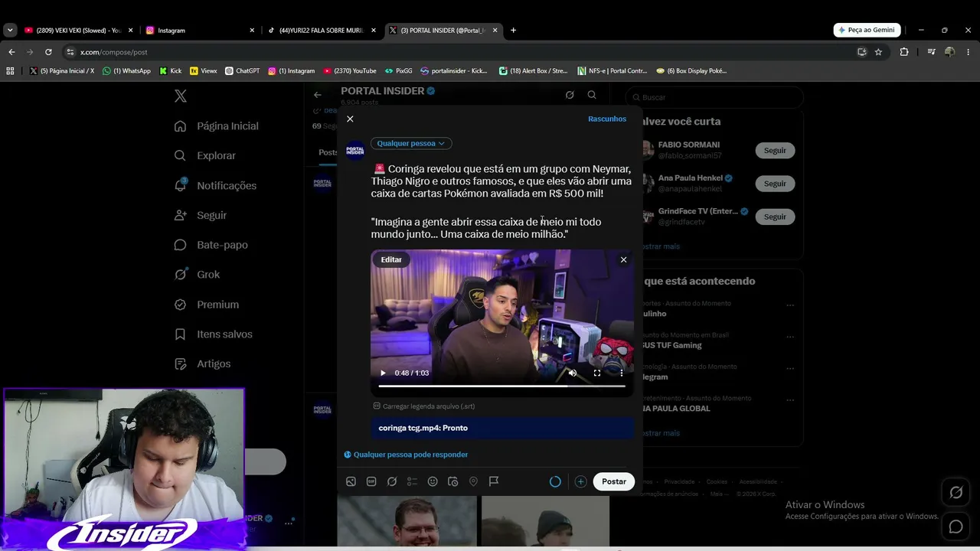
Task: Open the media controls icon in toolbar
Action: [931, 52]
